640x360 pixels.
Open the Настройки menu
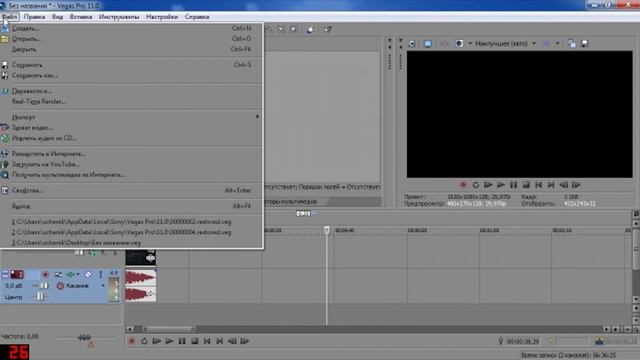pos(162,17)
